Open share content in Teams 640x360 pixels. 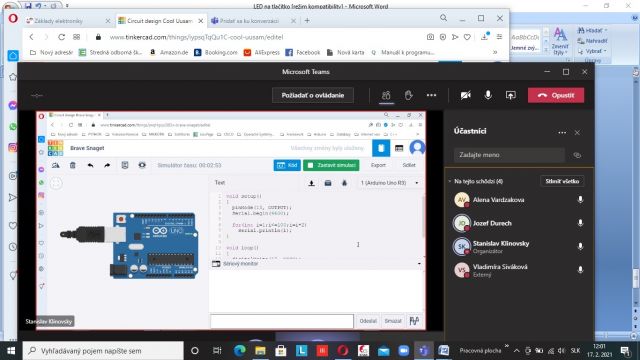[x=511, y=96]
